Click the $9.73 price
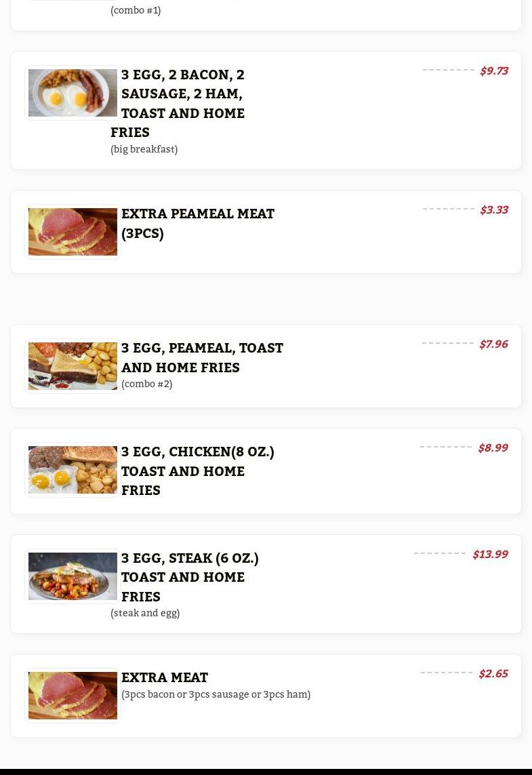Viewport: 532px width, 775px height. tap(493, 71)
